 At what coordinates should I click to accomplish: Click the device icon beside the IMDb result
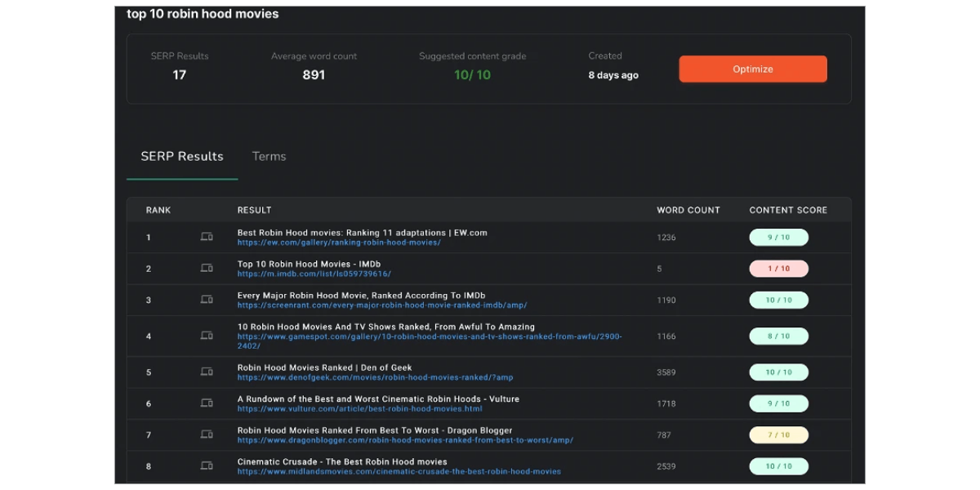(207, 269)
